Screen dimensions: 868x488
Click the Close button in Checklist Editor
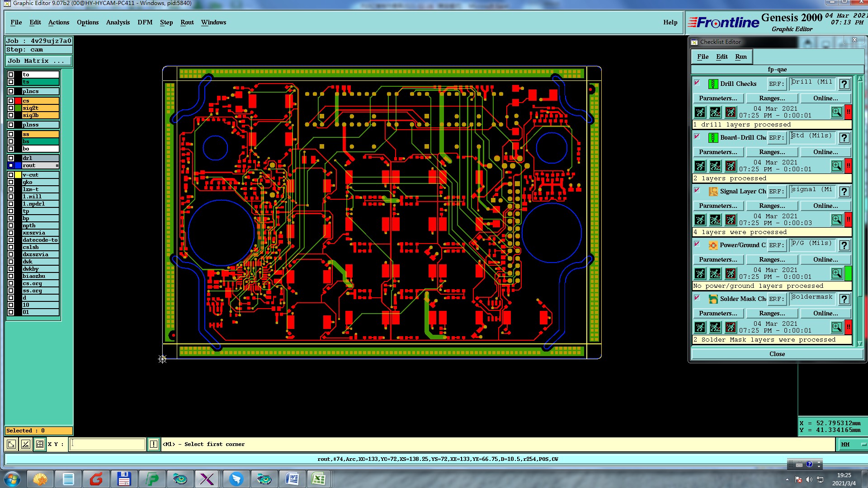(777, 354)
